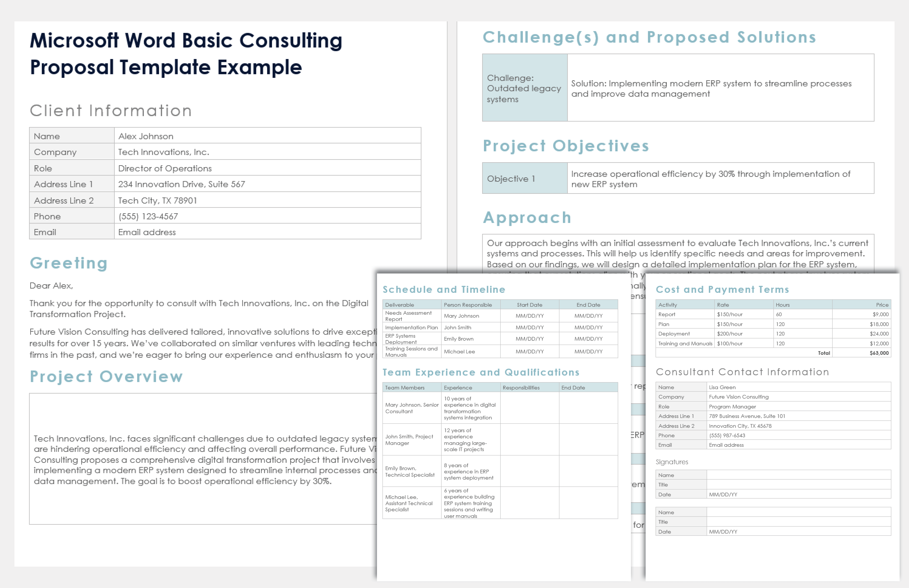This screenshot has height=588, width=909.
Task: Click the 'Activity' column header
Action: 685,305
